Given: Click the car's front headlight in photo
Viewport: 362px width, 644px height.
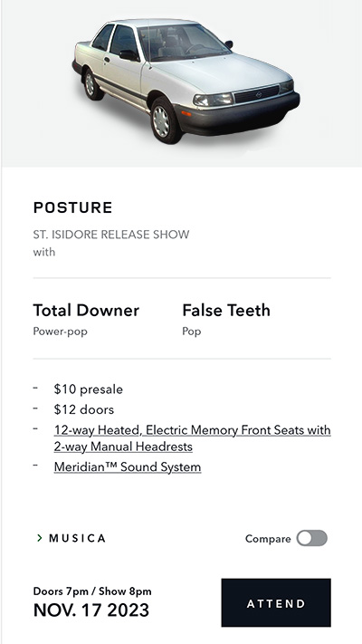Looking at the screenshot, I should click(213, 100).
